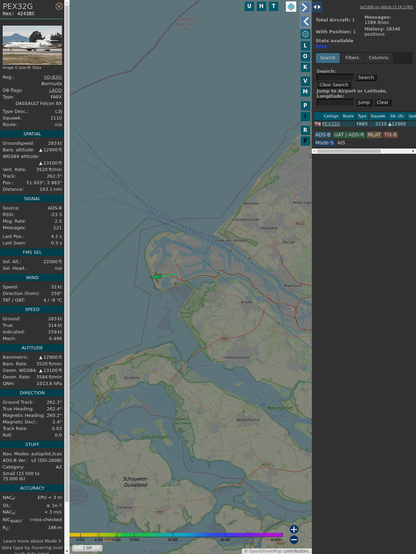
Task: Click the Clear Search button
Action: [x=334, y=85]
